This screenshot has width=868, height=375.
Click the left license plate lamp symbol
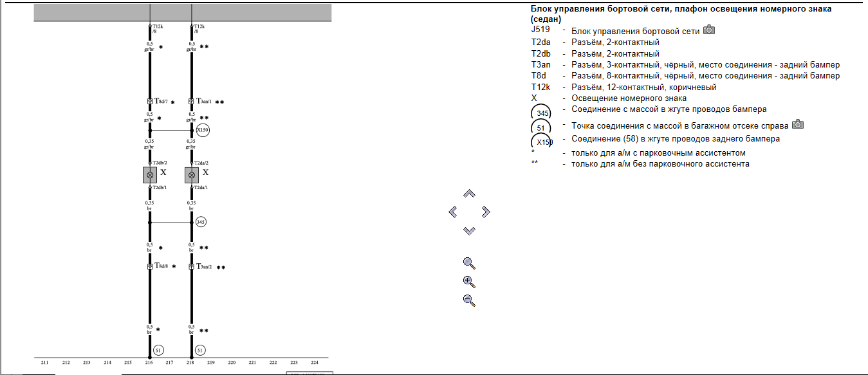point(150,175)
